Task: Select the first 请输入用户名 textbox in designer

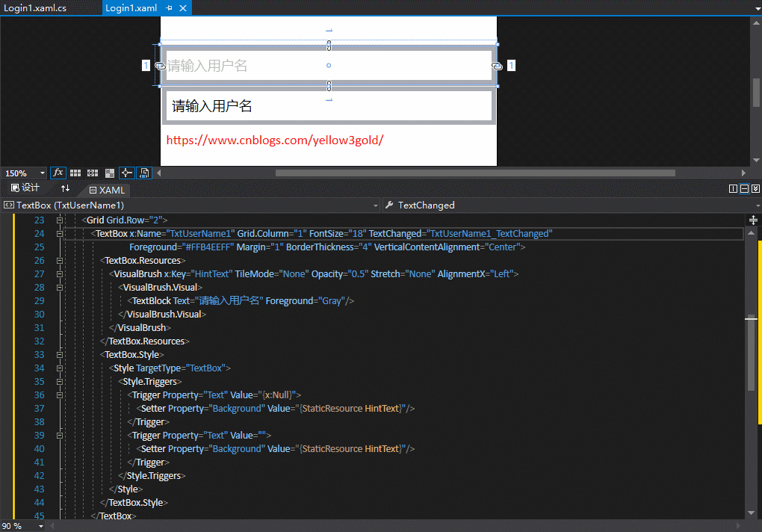Action: [329, 65]
